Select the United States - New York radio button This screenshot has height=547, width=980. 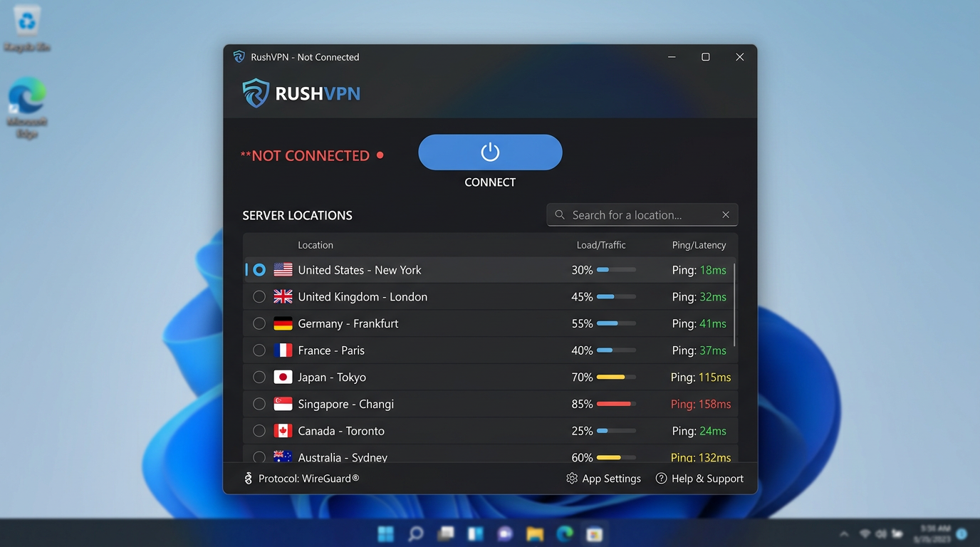pyautogui.click(x=259, y=270)
